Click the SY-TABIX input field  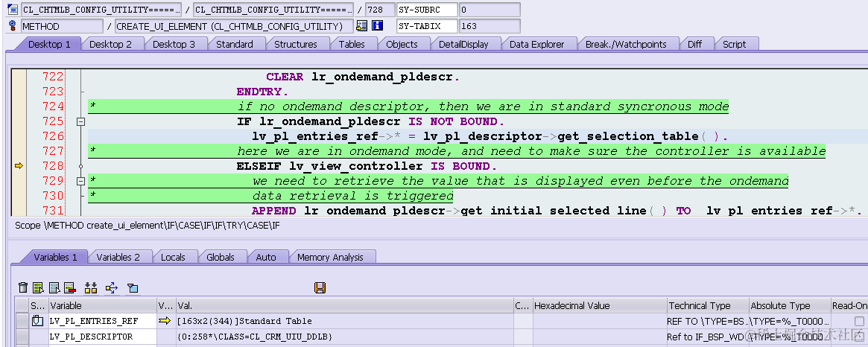[427, 26]
